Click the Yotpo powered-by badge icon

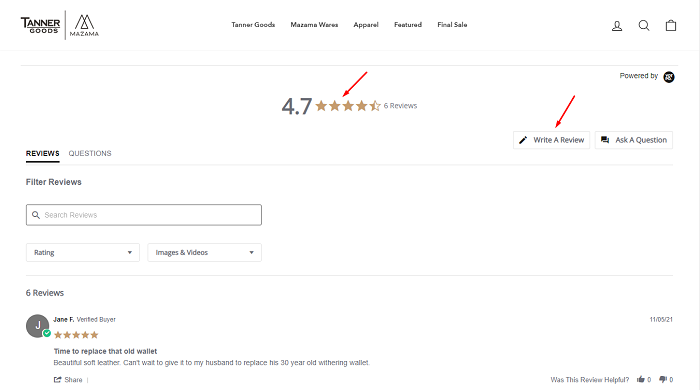coord(669,77)
